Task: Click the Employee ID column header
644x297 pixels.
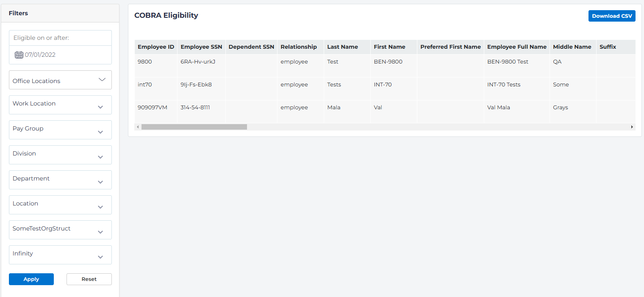Action: (x=155, y=47)
